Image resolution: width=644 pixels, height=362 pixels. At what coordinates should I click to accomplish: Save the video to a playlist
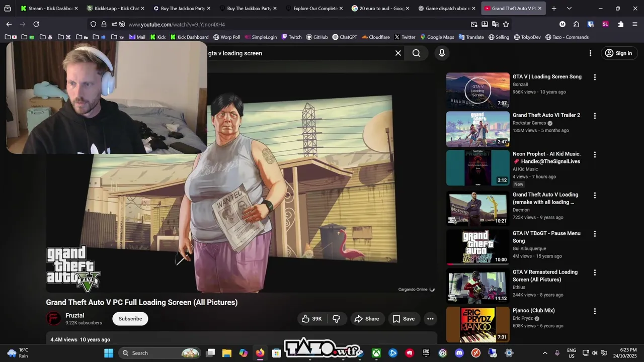point(404,319)
